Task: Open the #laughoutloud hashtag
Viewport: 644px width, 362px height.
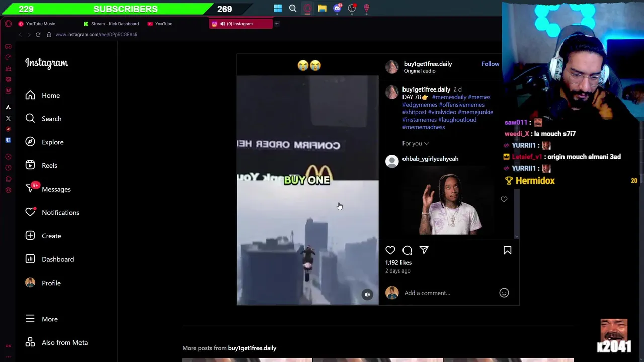Action: pyautogui.click(x=457, y=120)
